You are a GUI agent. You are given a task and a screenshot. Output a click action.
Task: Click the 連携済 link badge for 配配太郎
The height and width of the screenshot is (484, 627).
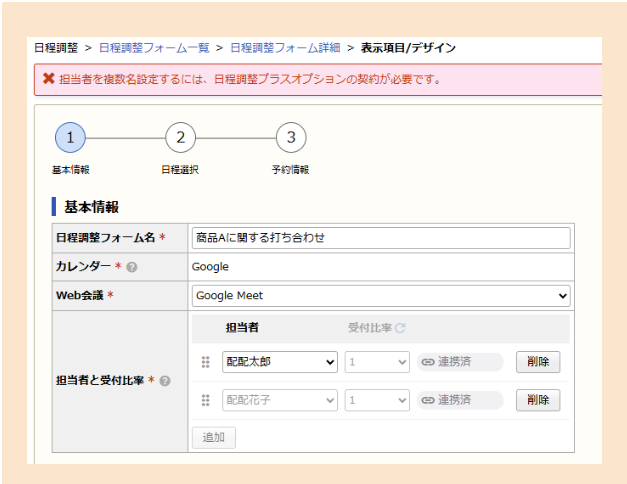pos(459,362)
